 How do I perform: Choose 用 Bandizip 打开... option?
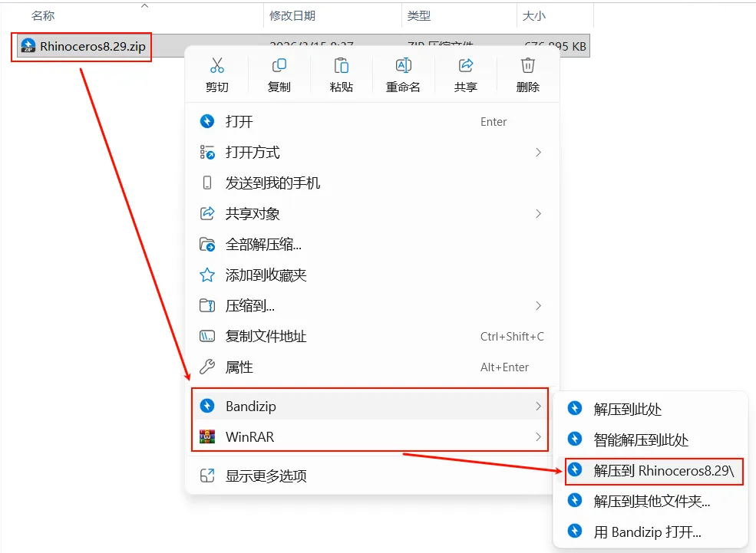click(x=649, y=532)
